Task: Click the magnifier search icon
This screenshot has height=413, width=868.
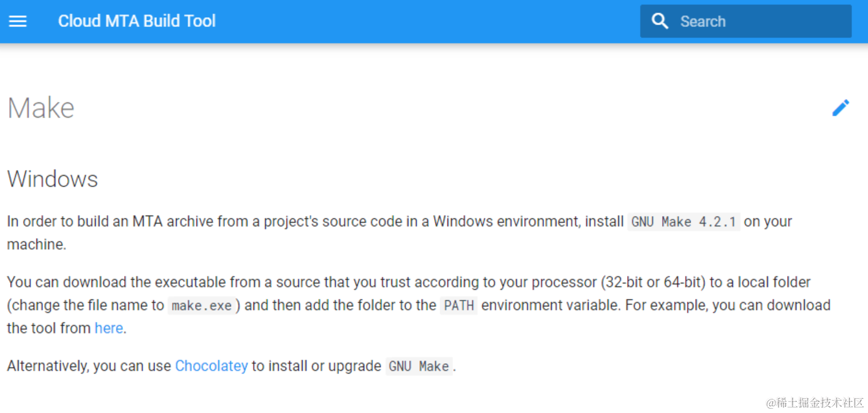Action: (660, 21)
